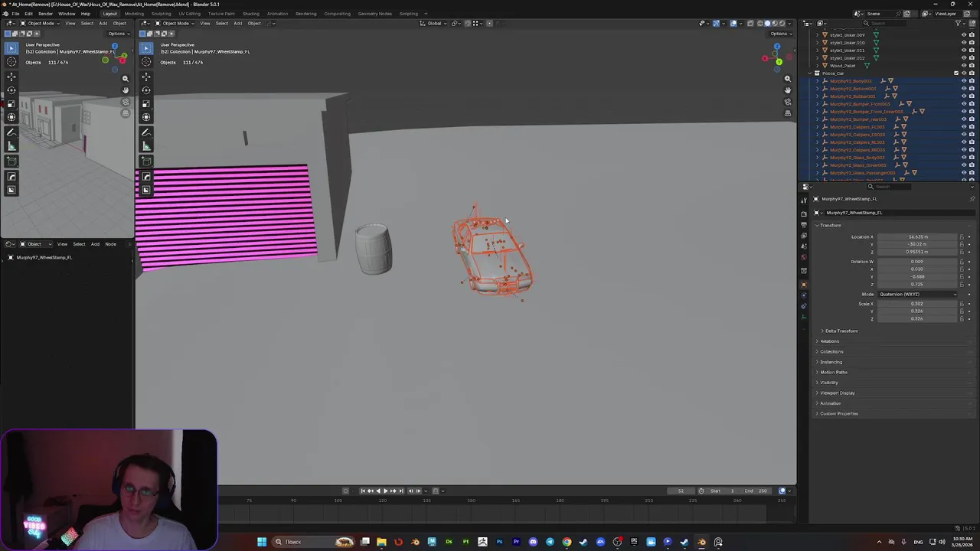This screenshot has width=980, height=551.
Task: Open the World properties tab
Action: point(804,257)
